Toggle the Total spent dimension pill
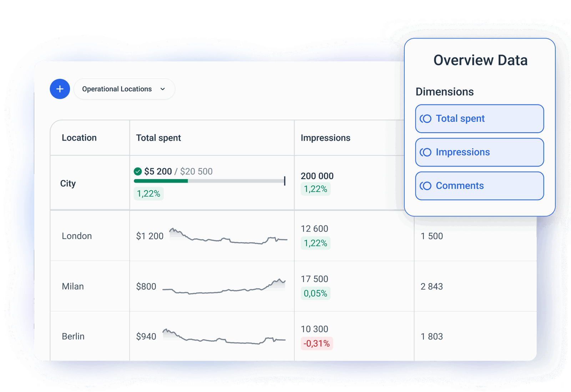571x392 pixels. point(479,119)
